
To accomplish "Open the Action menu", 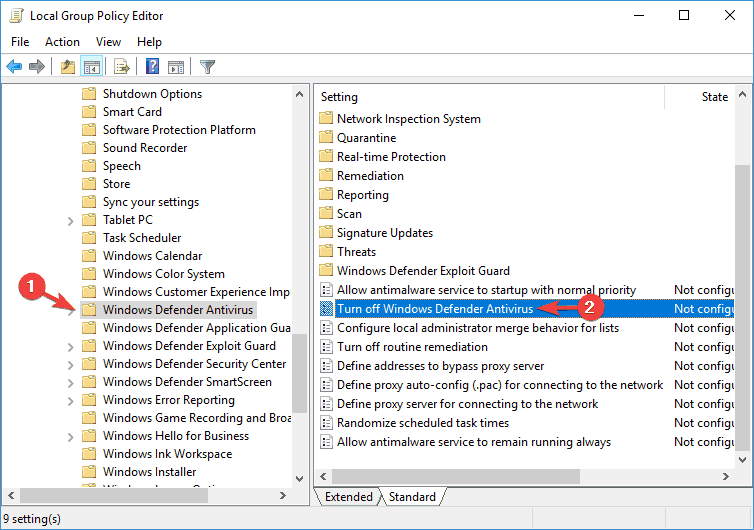I will [x=63, y=42].
